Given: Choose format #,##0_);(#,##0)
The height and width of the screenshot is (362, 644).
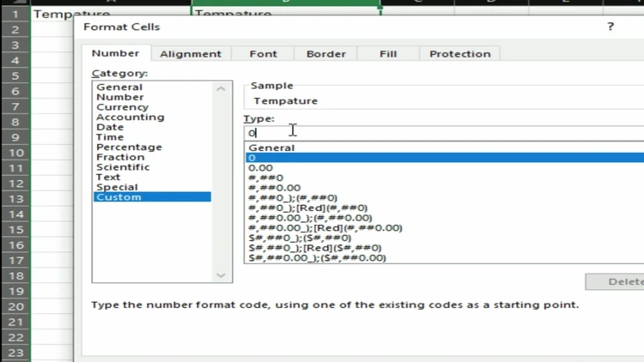Looking at the screenshot, I should (445, 198).
